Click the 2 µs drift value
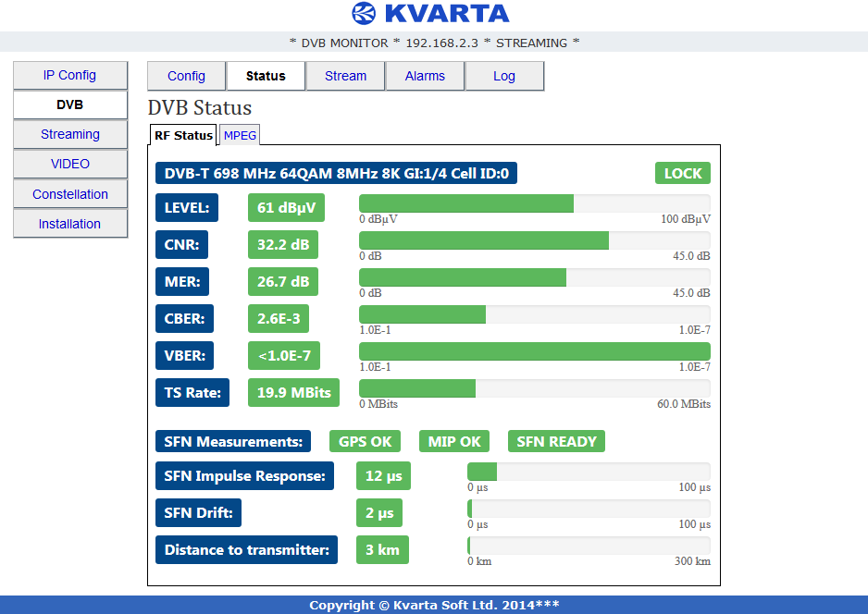Screen dimensions: 868x614 (379, 513)
